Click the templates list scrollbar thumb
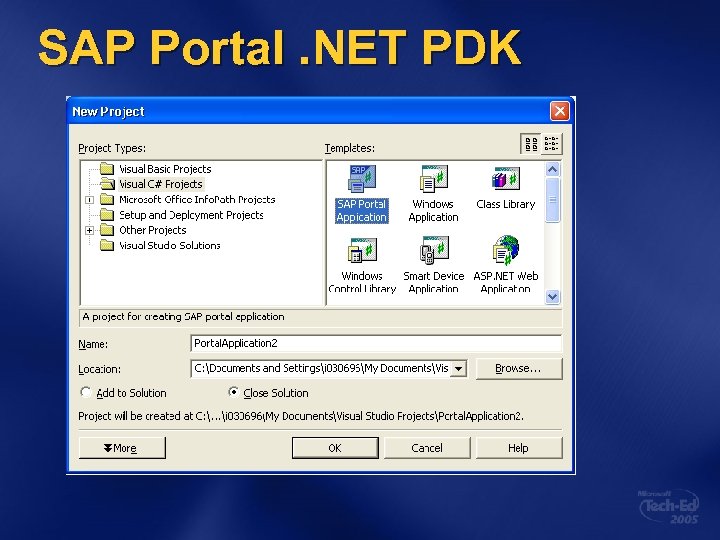The height and width of the screenshot is (540, 720). pyautogui.click(x=552, y=200)
